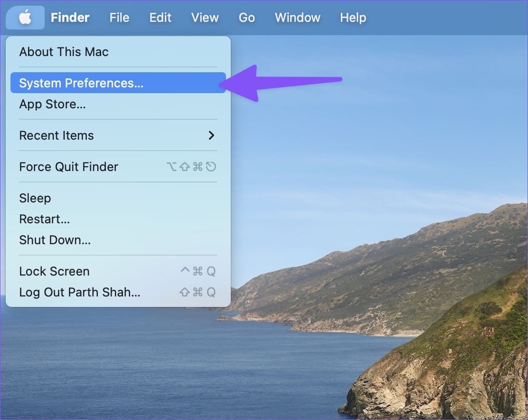The image size is (528, 420).
Task: Choose Force Quit Finder
Action: pos(68,167)
